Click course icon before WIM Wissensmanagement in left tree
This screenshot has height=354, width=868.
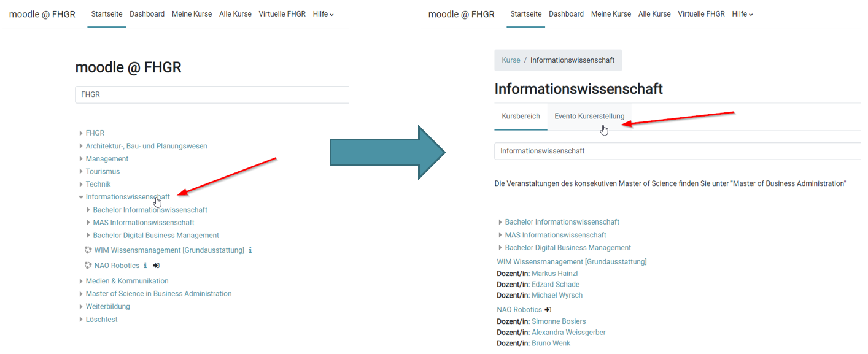tap(88, 250)
